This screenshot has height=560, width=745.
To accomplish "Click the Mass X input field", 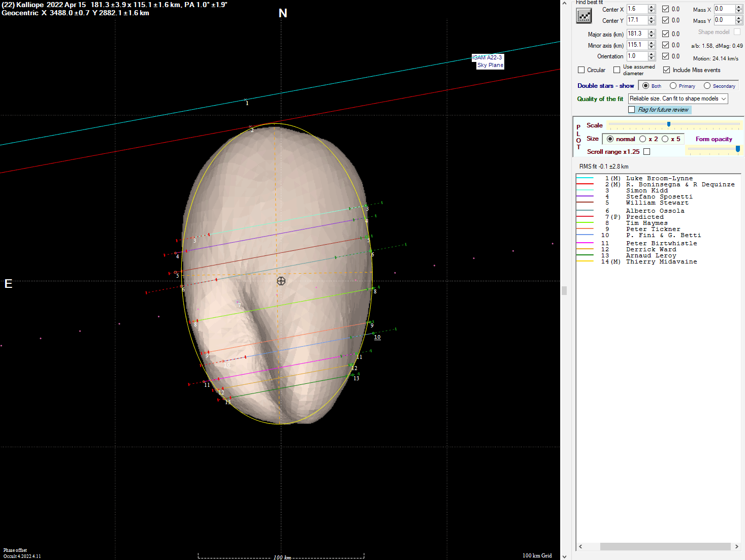I will [x=725, y=9].
